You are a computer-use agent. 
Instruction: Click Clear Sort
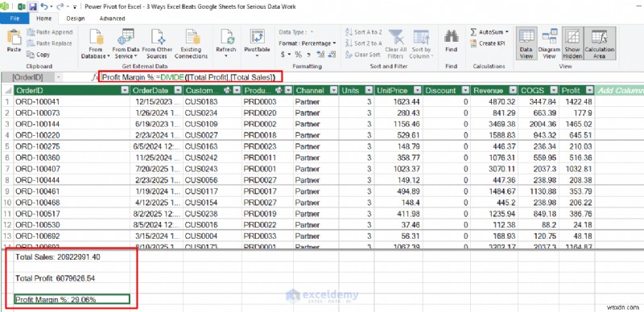click(x=363, y=54)
